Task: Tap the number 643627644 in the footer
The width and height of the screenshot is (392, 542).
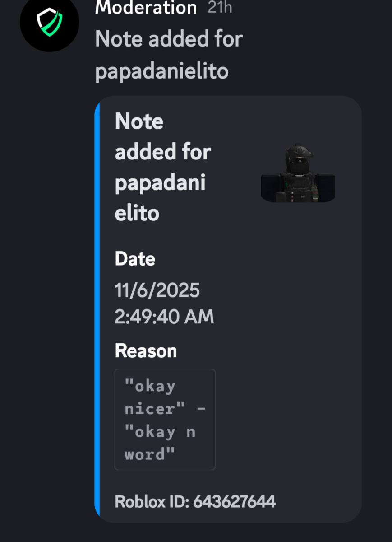Action: coord(234,501)
